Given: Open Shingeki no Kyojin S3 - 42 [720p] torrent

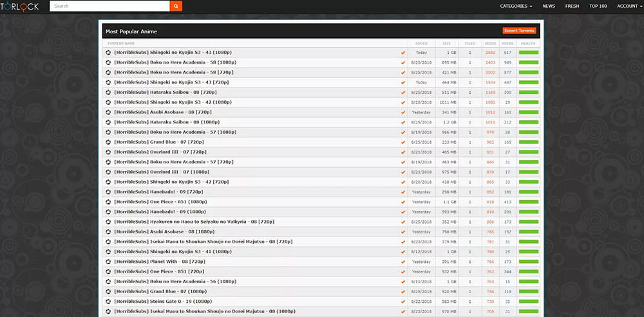Looking at the screenshot, I should pos(171,182).
